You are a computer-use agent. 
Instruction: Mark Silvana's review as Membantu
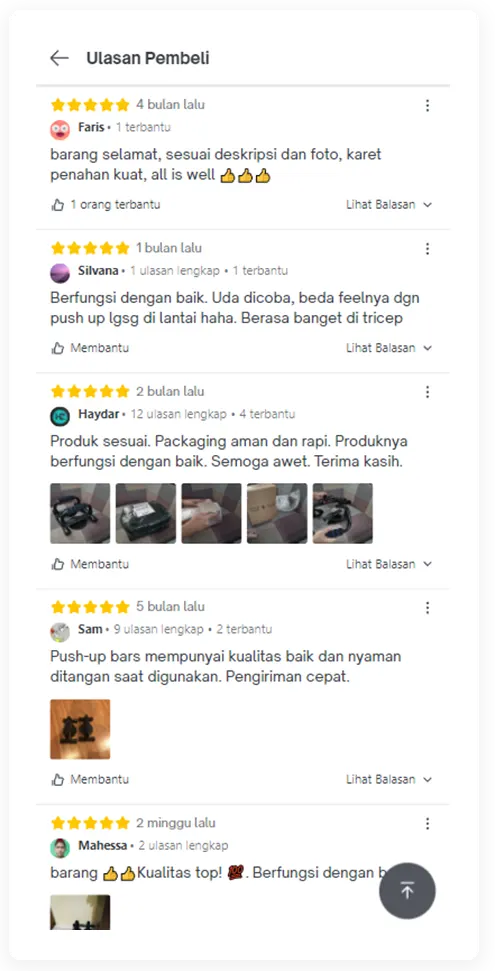[x=90, y=348]
